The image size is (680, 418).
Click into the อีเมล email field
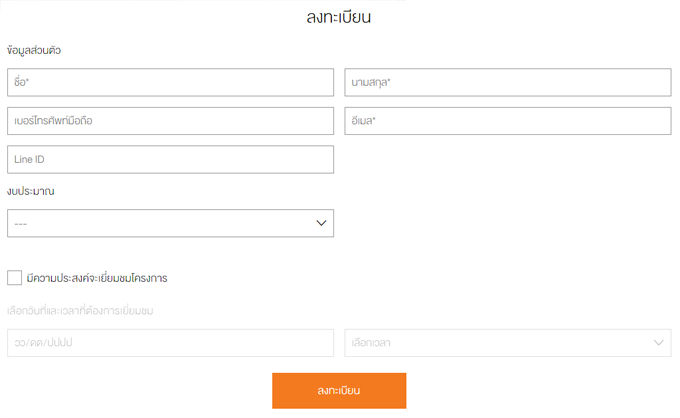pos(507,121)
